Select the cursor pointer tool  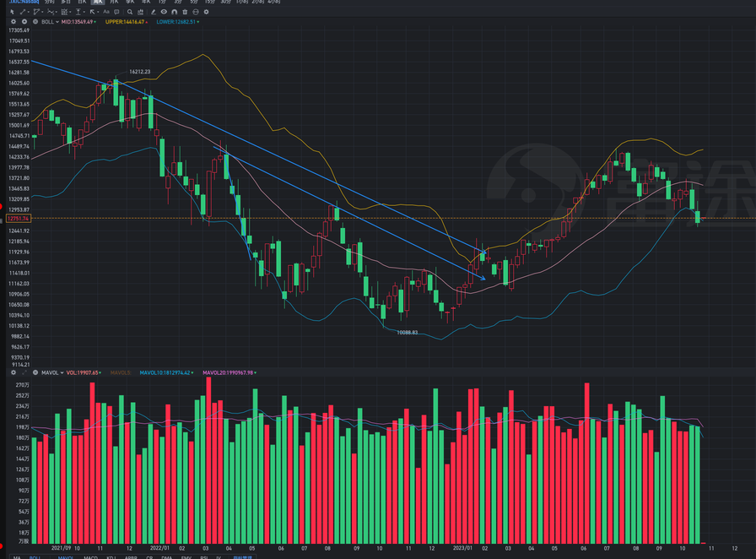pos(12,12)
